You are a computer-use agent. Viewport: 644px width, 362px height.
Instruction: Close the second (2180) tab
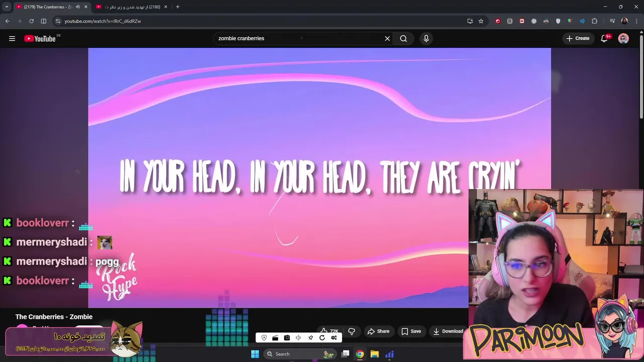click(166, 7)
